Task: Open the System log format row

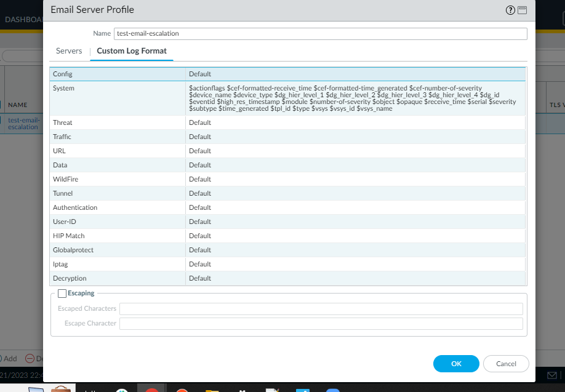Action: point(287,98)
